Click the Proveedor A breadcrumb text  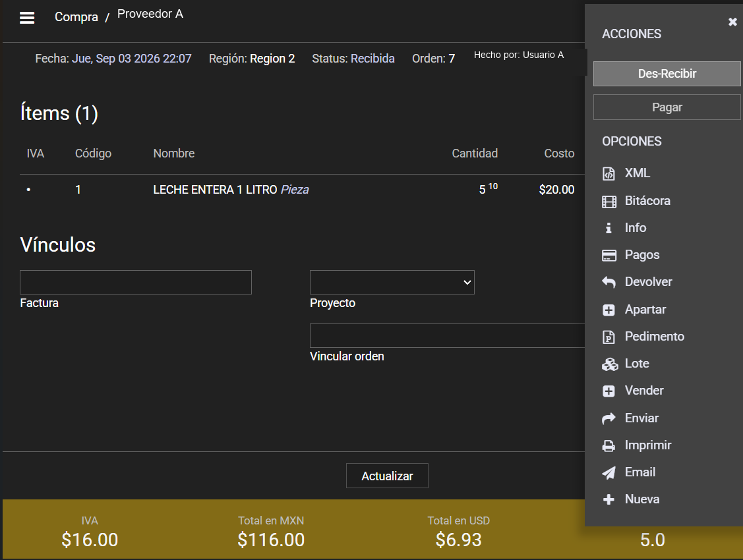coord(150,14)
